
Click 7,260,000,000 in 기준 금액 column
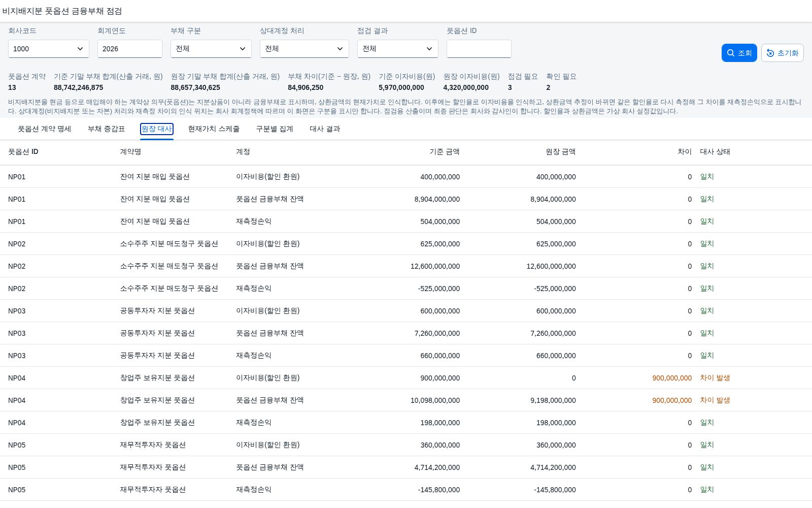(x=437, y=333)
